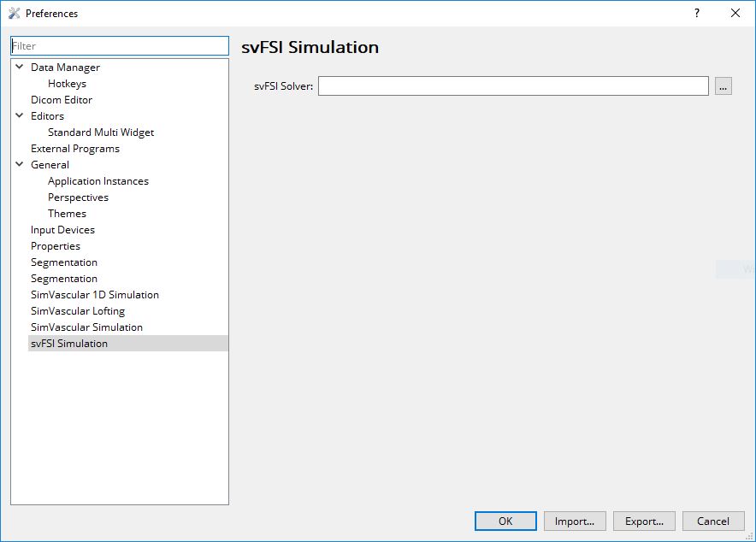Open the help question mark button

point(695,13)
